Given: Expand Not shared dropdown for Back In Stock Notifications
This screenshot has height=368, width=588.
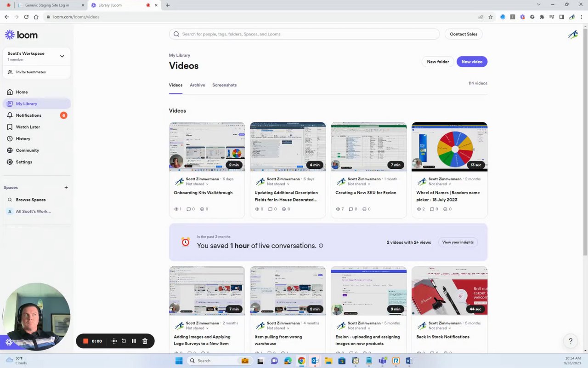Looking at the screenshot, I should pyautogui.click(x=440, y=328).
